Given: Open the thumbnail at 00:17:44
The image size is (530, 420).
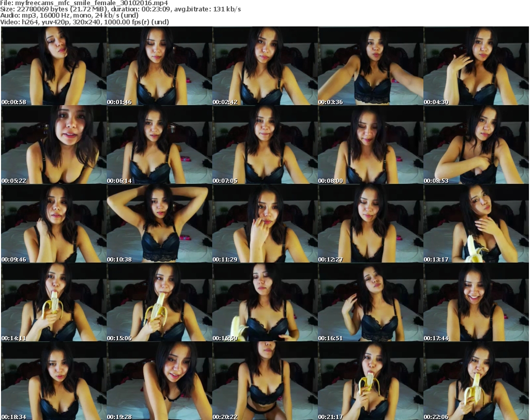Looking at the screenshot, I should tap(476, 302).
